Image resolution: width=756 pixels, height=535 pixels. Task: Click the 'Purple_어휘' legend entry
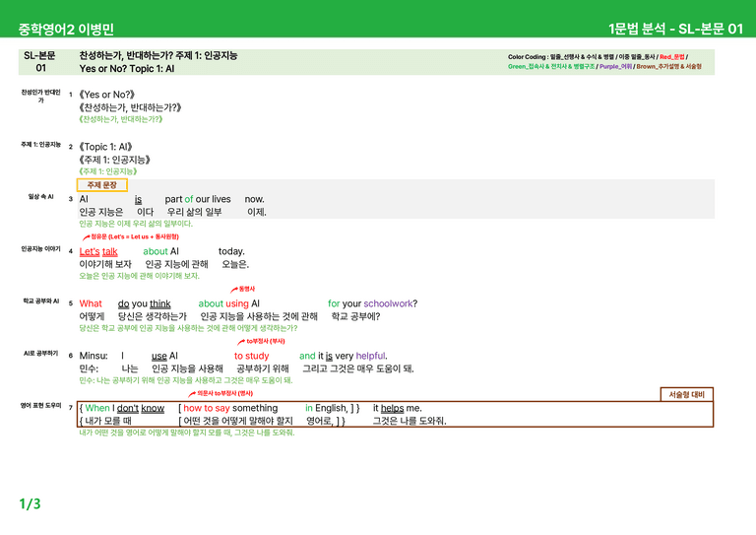tap(615, 67)
